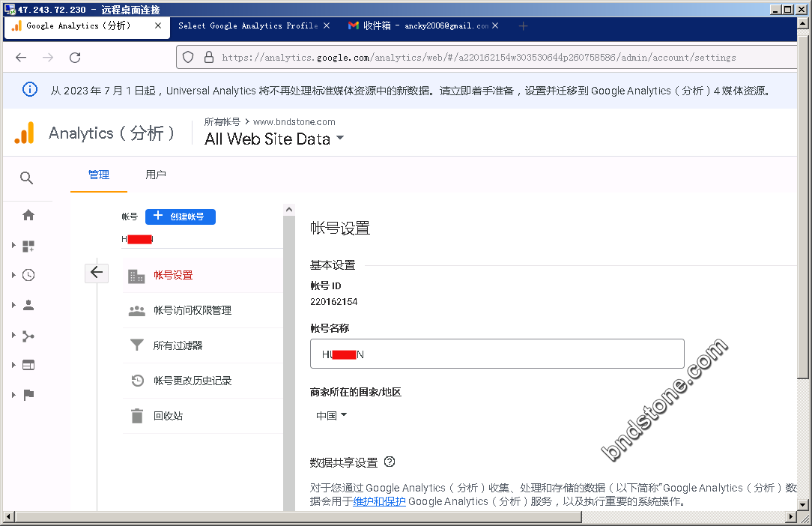
Task: Click the browser forward arrow
Action: pos(48,58)
